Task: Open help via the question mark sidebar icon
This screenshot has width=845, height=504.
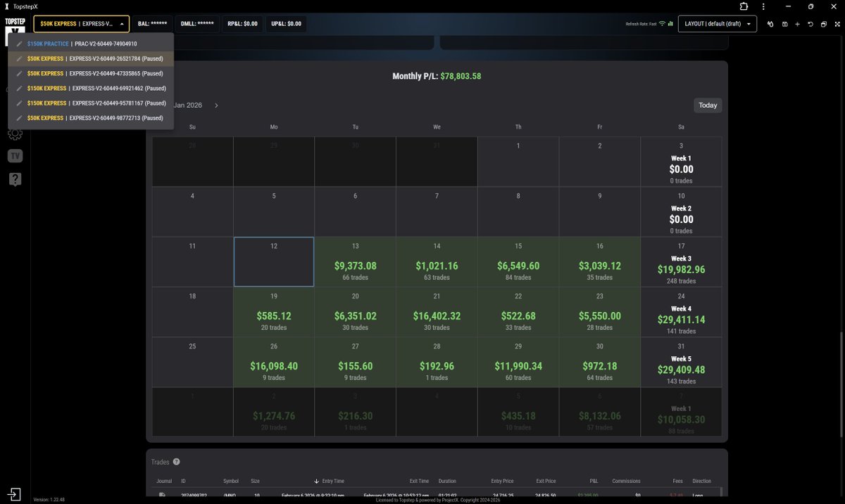Action: coord(15,179)
